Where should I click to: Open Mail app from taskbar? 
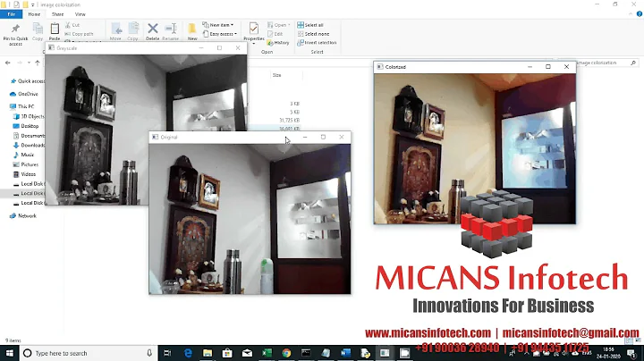247,353
